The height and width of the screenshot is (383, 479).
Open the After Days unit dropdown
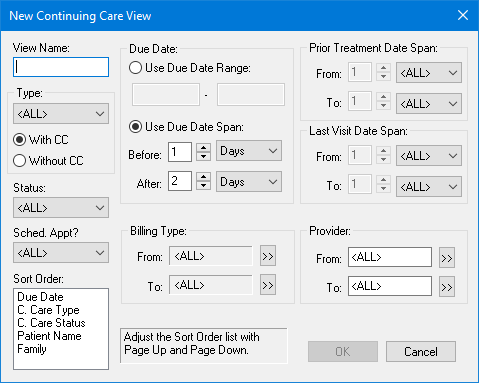(249, 182)
